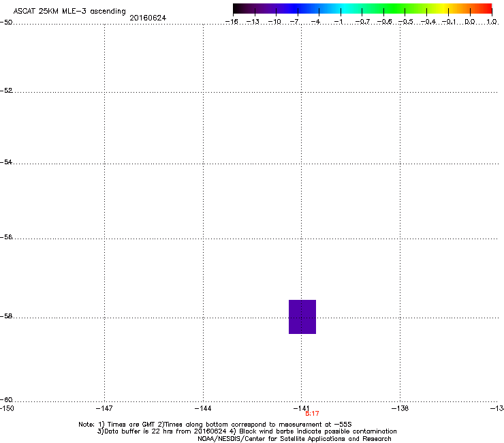Click the 'Times are GMT' note line

(215, 425)
